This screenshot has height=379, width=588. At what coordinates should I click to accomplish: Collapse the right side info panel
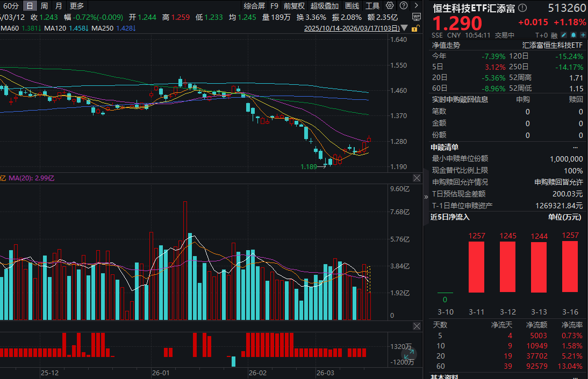(426, 196)
